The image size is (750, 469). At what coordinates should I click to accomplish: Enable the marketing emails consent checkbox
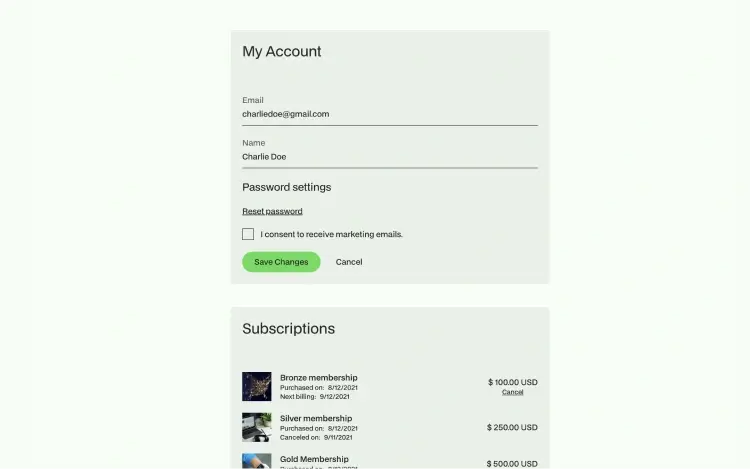[248, 234]
